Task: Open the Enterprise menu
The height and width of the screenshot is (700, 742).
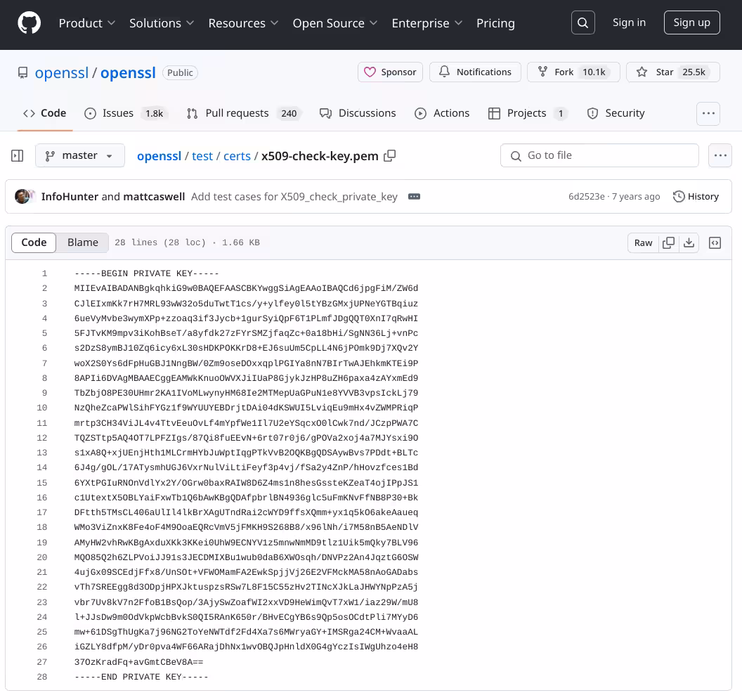Action: tap(427, 22)
